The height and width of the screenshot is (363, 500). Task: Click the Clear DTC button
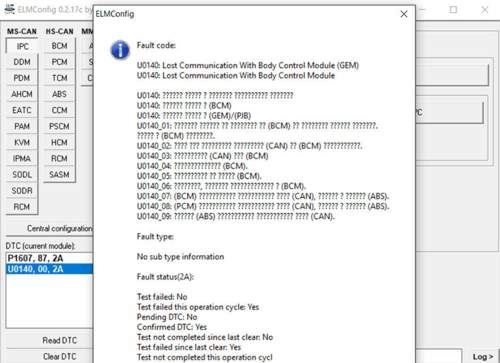pyautogui.click(x=50, y=356)
